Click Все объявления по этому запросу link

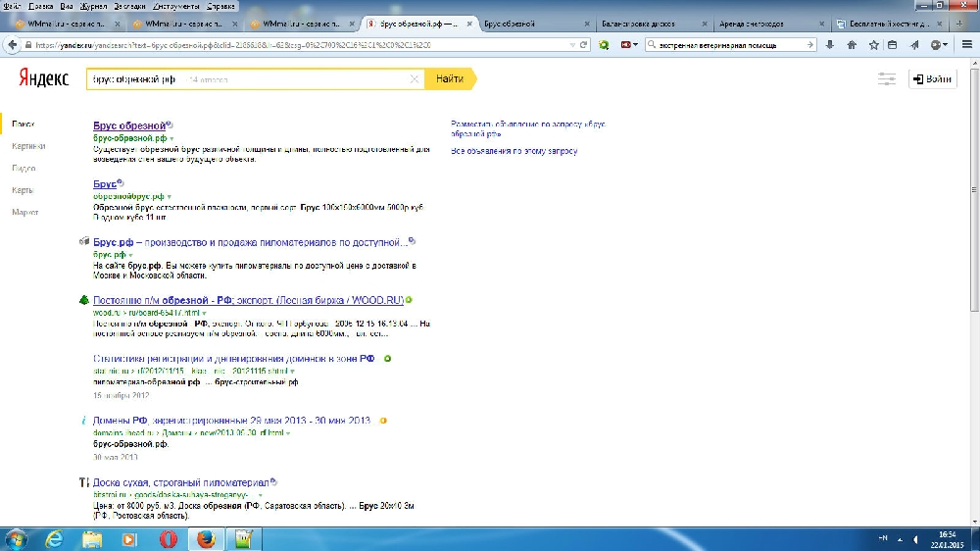click(x=514, y=151)
